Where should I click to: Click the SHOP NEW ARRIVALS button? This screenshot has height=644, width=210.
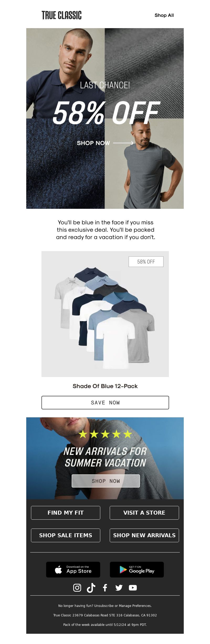pos(144,535)
